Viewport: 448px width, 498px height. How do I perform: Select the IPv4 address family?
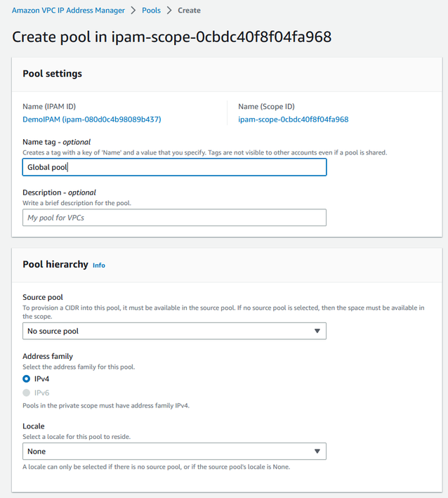click(x=27, y=379)
